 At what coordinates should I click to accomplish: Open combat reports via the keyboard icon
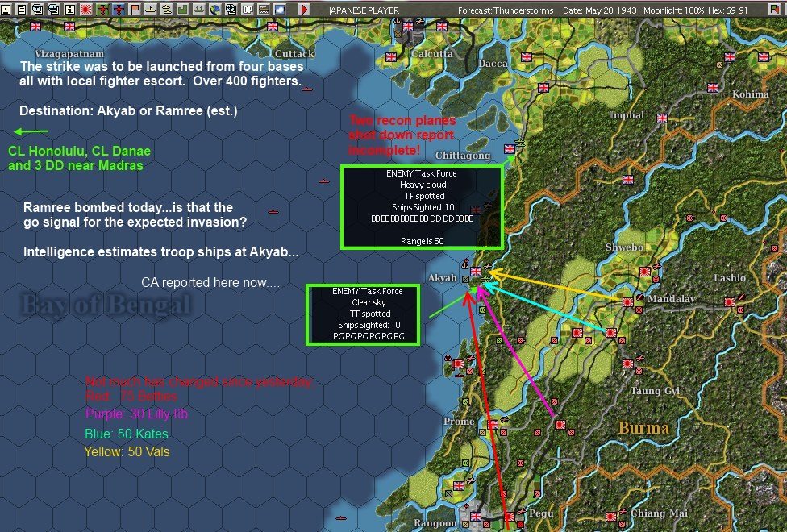click(x=263, y=8)
